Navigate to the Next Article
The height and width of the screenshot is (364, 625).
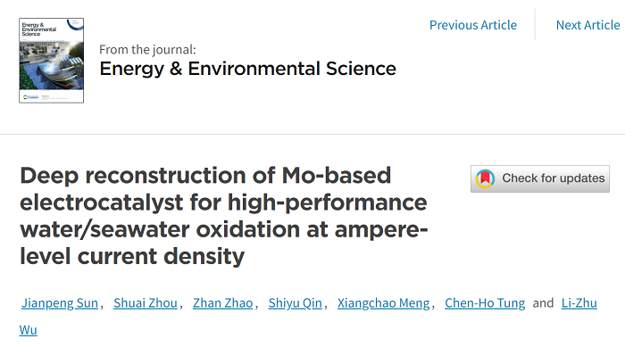coord(587,25)
